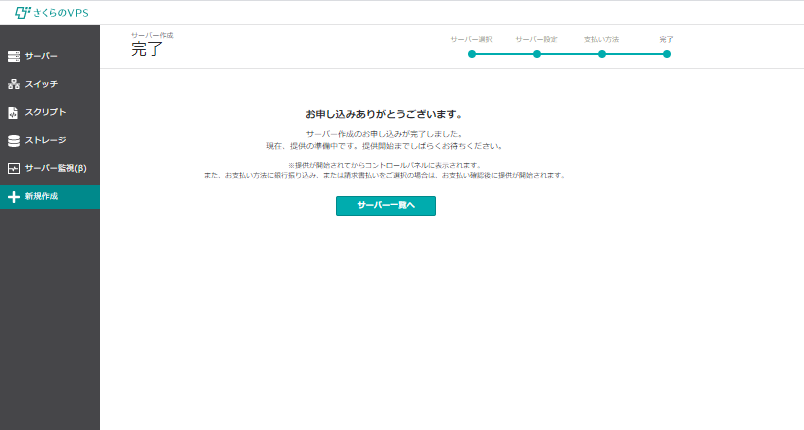Image resolution: width=804 pixels, height=430 pixels.
Task: Click the 完了 page title heading
Action: click(146, 50)
